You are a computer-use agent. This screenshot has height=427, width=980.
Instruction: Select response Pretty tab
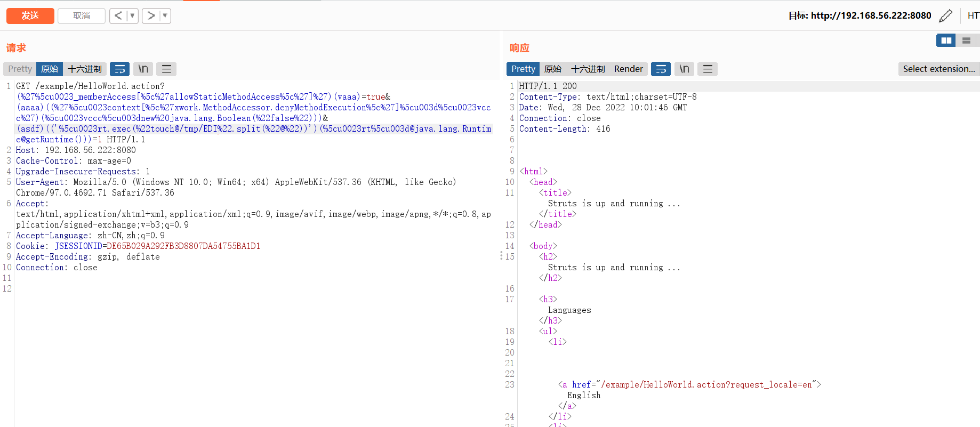(523, 69)
